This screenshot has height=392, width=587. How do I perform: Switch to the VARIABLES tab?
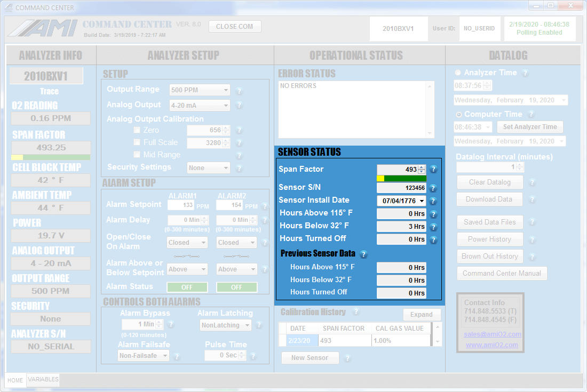(x=43, y=379)
